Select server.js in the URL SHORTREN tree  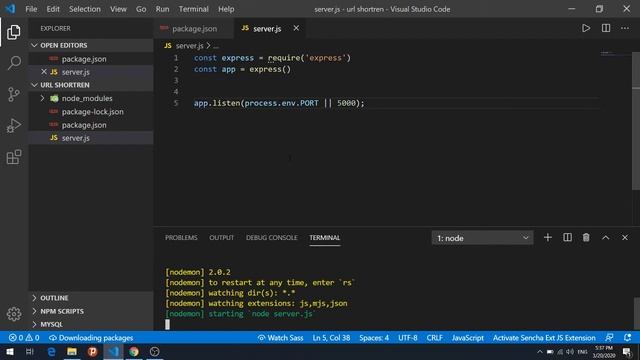[91, 138]
